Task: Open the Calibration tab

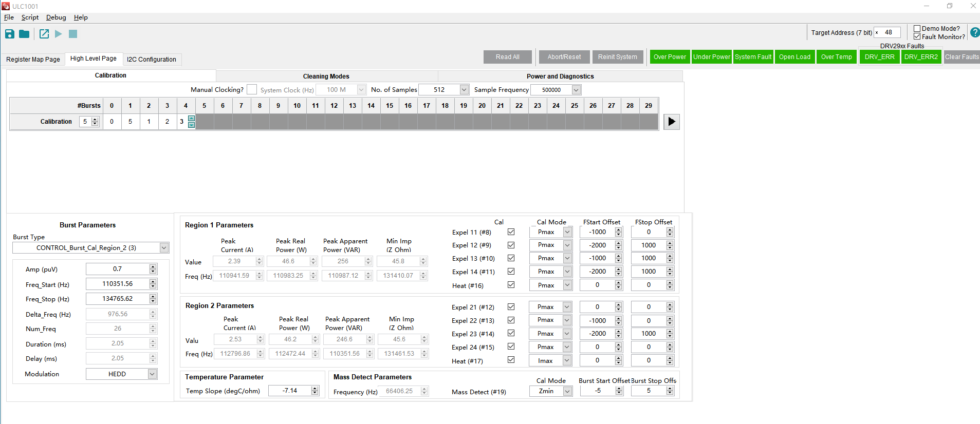Action: tap(110, 75)
